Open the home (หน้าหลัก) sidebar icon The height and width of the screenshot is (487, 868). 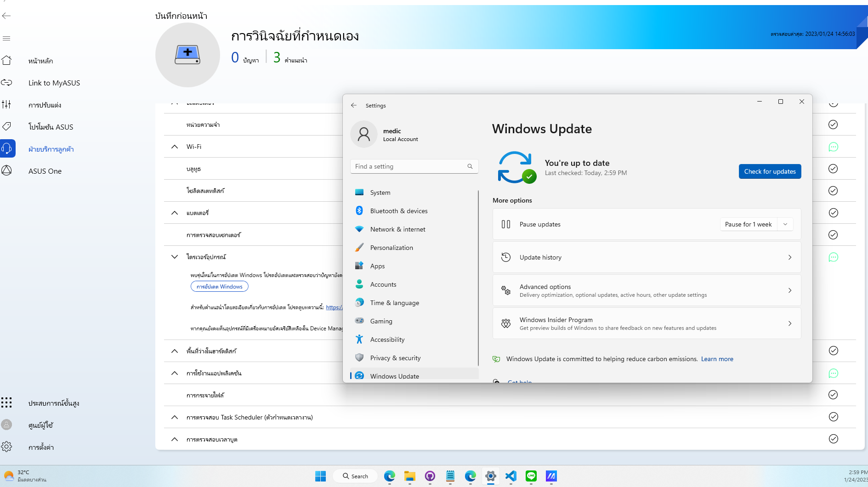(6, 60)
